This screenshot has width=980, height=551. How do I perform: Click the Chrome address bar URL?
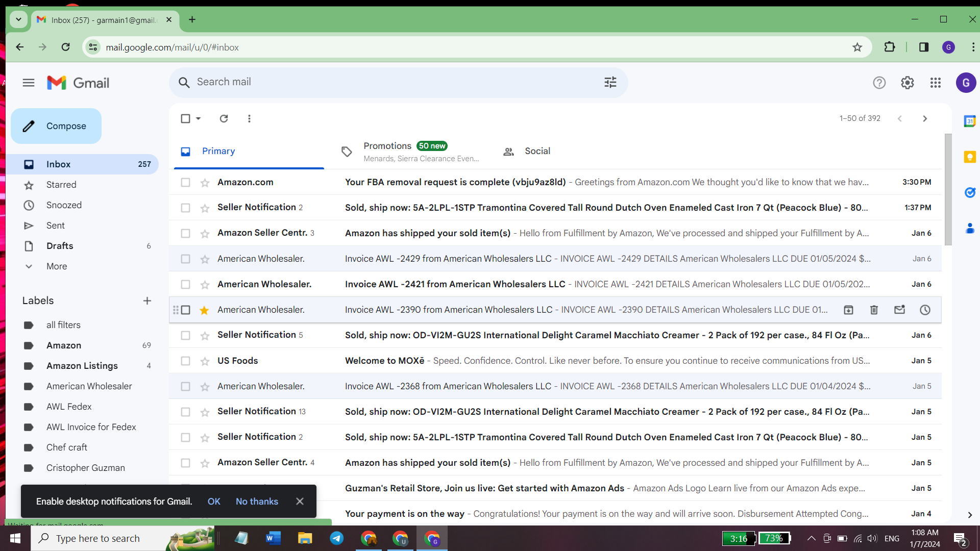(173, 47)
